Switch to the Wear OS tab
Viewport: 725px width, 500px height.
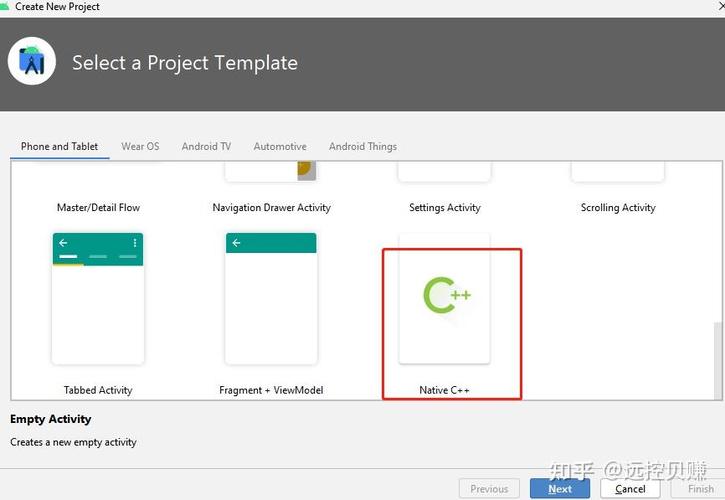pos(140,147)
